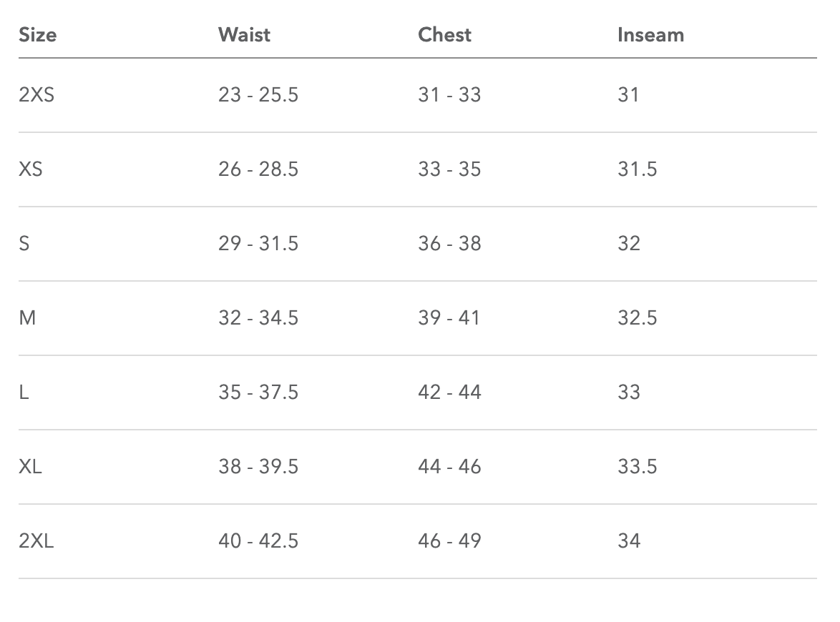This screenshot has width=840, height=622.
Task: Click waist value 23 - 25.5
Action: click(x=258, y=95)
